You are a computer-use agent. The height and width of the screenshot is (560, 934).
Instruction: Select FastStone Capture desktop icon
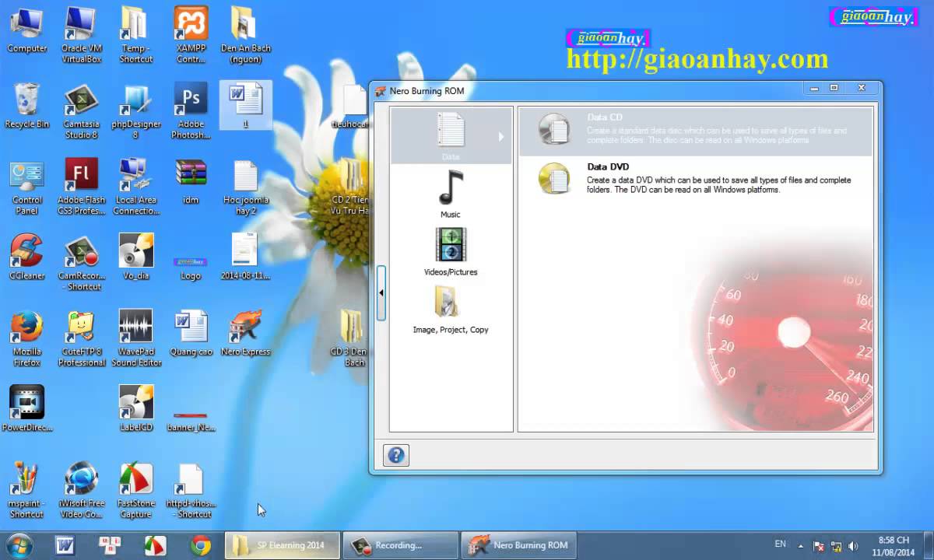136,490
